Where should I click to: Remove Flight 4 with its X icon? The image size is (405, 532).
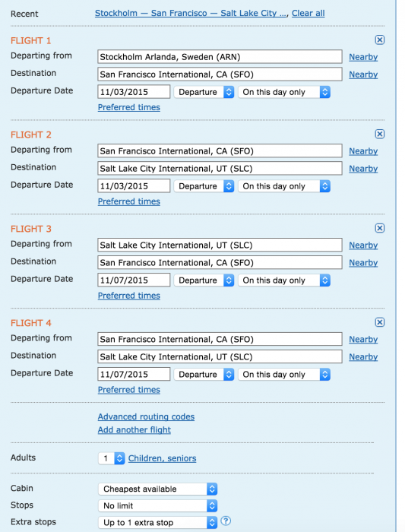[380, 322]
